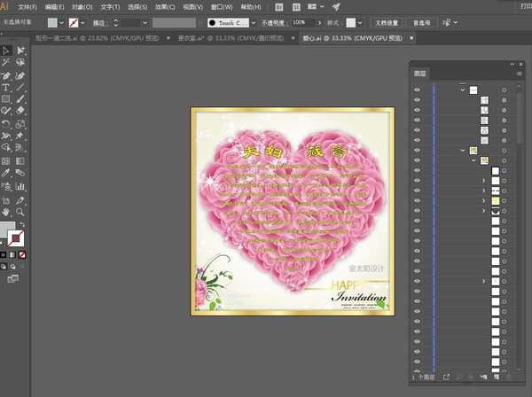
Task: Open the 效果(C) menu
Action: point(165,7)
